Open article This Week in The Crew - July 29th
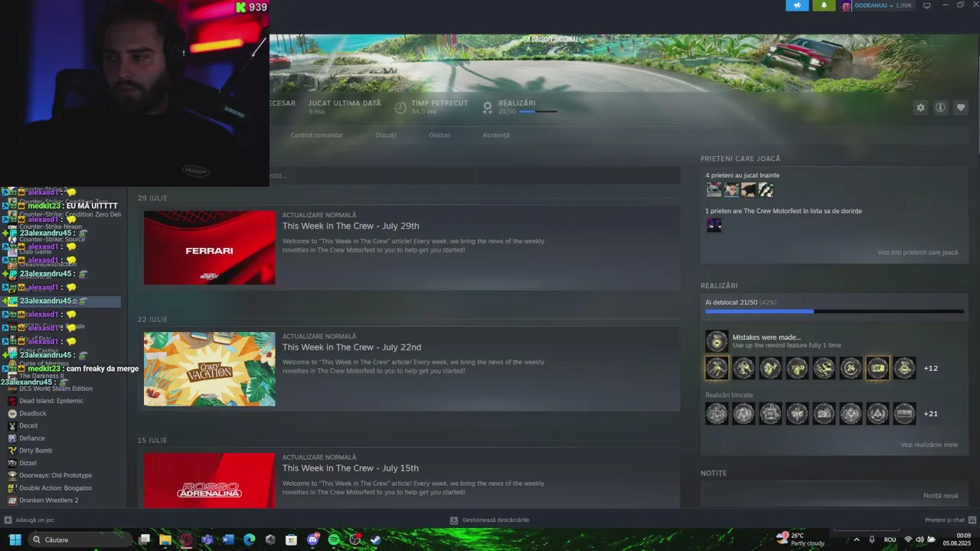Screen dimensions: 980x551 pyautogui.click(x=351, y=226)
